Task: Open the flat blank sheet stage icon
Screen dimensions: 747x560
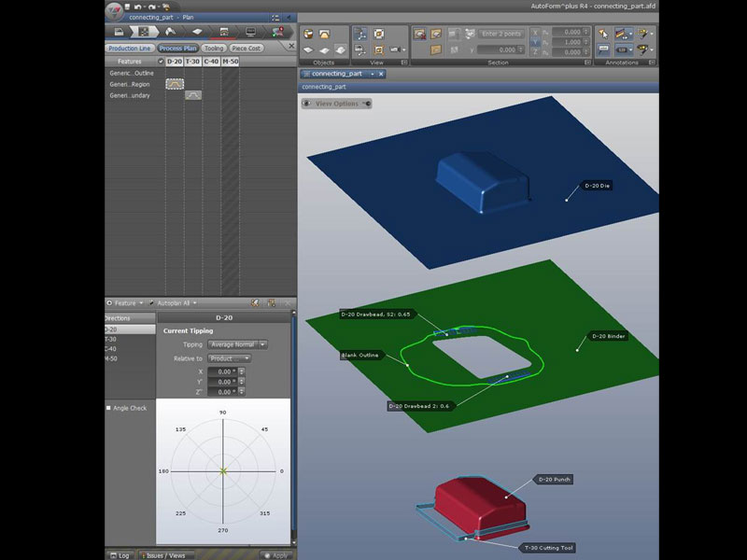Action: 197,32
